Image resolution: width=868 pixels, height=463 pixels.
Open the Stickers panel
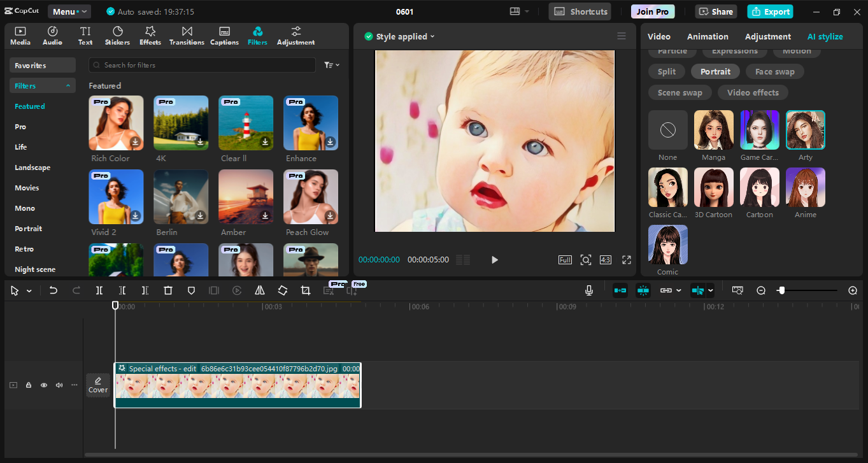[x=117, y=36]
